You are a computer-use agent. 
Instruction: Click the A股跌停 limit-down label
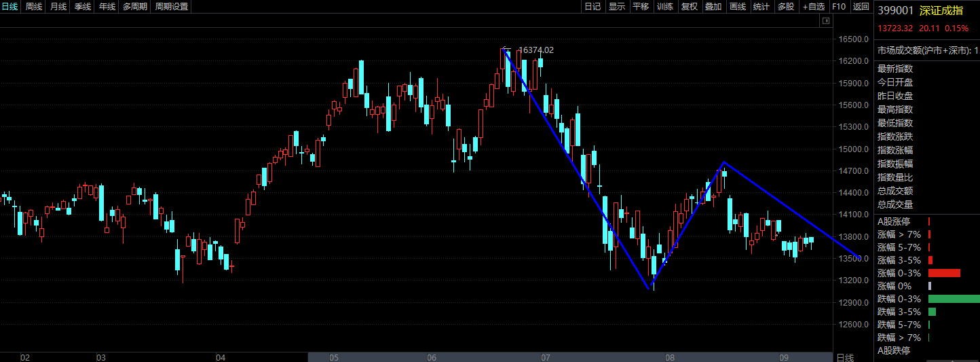tap(894, 350)
